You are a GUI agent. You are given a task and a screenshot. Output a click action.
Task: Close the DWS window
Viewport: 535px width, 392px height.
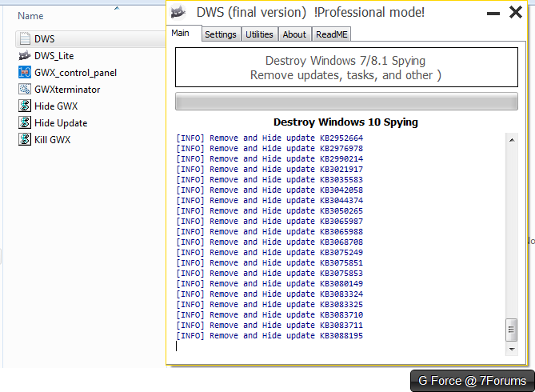click(x=516, y=12)
